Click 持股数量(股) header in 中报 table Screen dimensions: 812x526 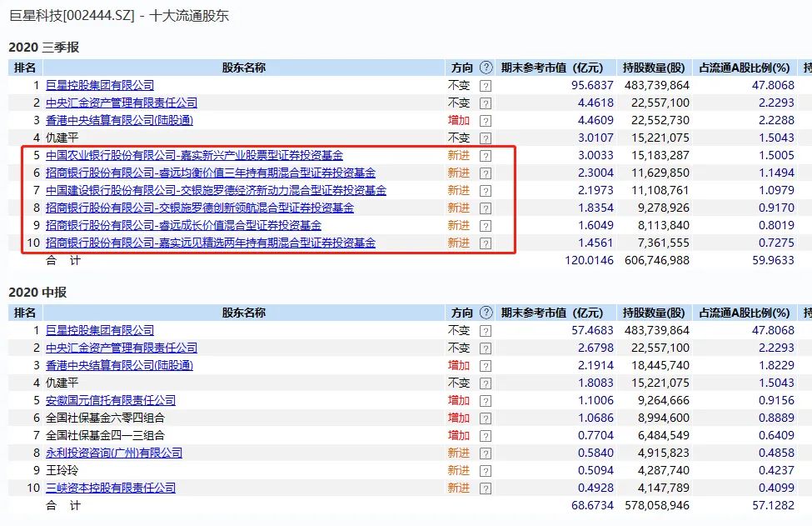point(654,313)
